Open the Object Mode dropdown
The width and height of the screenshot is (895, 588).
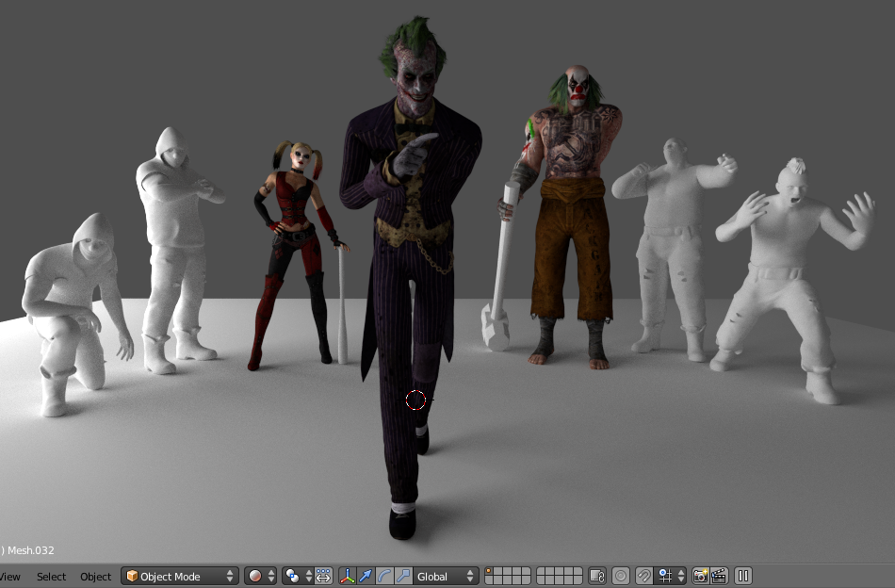coord(179,576)
